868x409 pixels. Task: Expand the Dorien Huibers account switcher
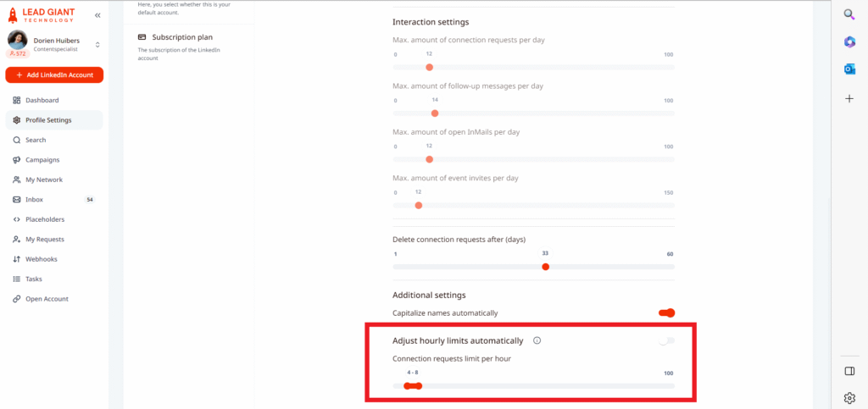tap(97, 44)
